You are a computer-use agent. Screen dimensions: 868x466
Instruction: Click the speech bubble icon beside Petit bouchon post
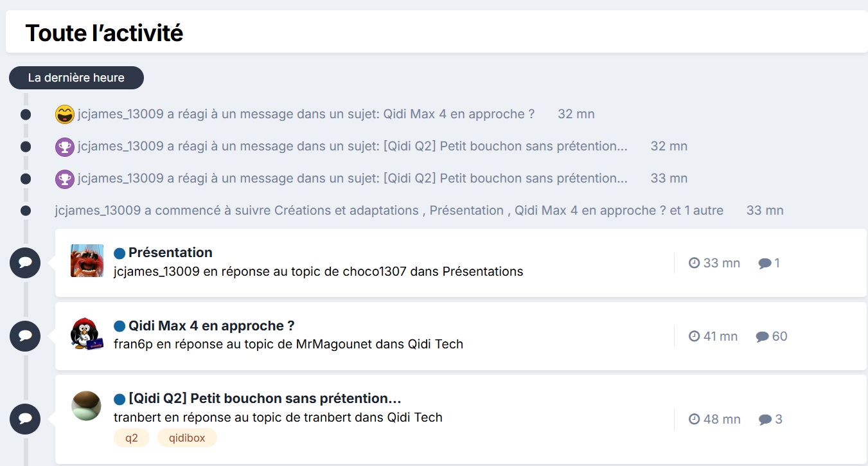[25, 418]
